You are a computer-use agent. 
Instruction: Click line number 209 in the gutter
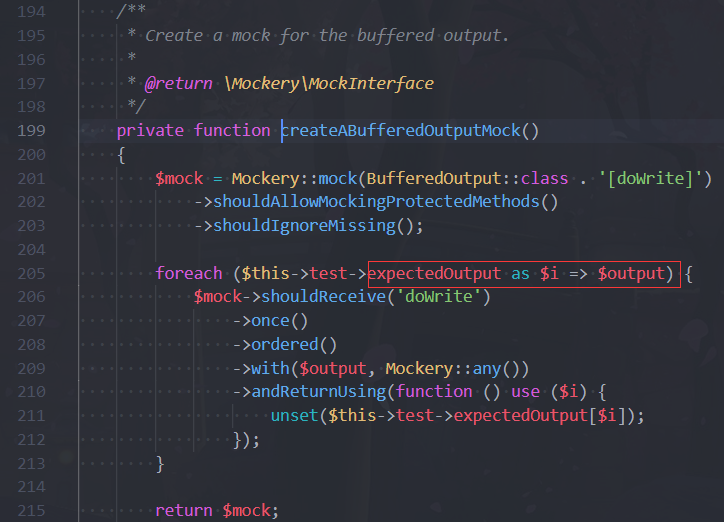(31, 369)
